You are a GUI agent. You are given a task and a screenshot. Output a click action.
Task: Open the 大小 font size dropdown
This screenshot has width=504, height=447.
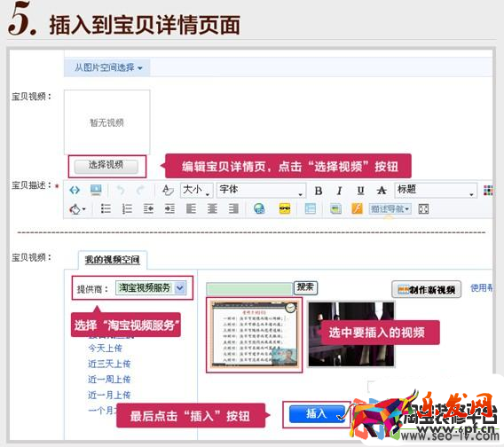[196, 190]
